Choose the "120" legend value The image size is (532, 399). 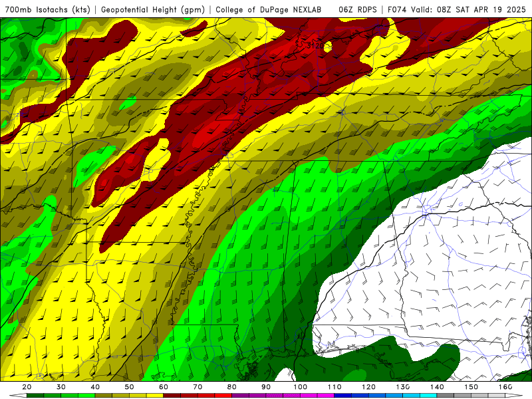pos(369,387)
